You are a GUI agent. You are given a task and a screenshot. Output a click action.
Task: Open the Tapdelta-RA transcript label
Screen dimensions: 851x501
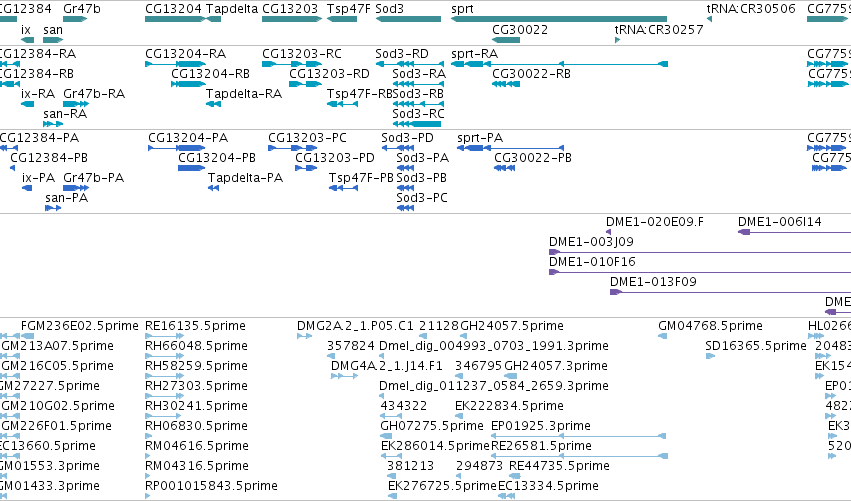[x=244, y=94]
